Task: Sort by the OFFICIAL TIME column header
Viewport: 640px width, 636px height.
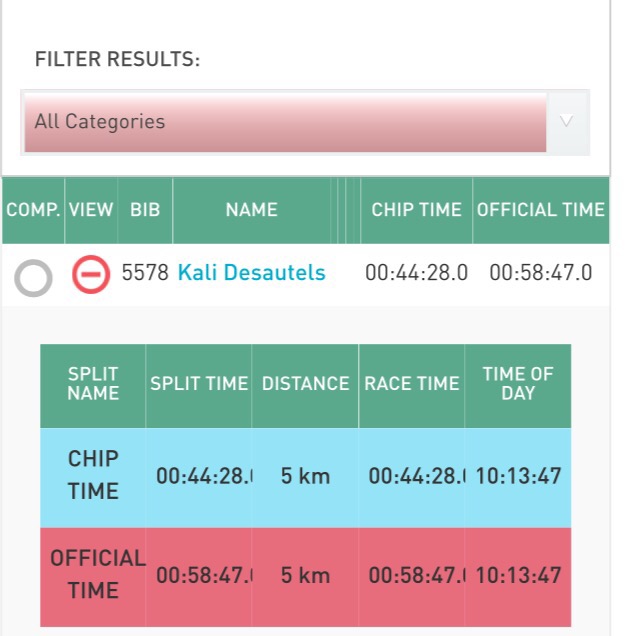Action: click(x=541, y=210)
